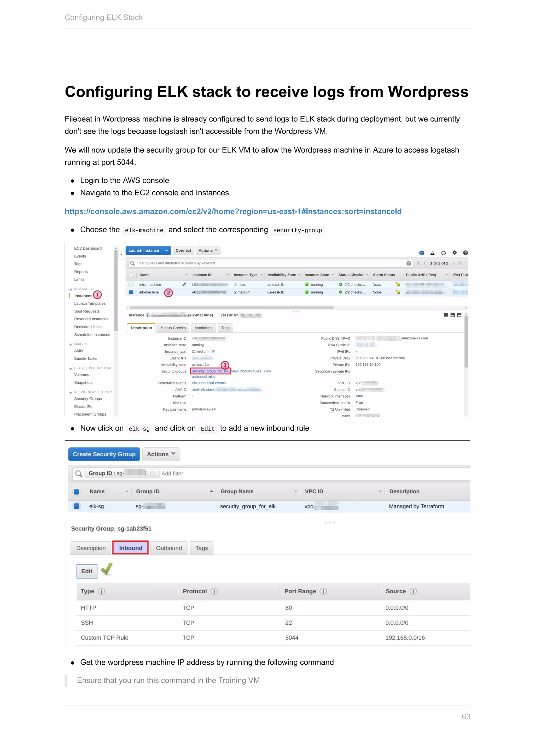Click the refresh icon in EC2 toolbar
This screenshot has width=535, height=756.
point(443,253)
